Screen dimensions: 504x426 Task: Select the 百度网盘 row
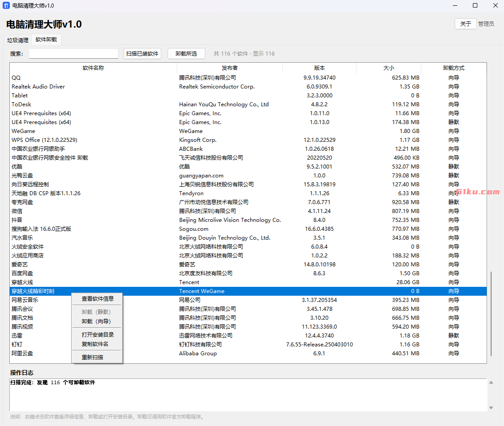pyautogui.click(x=248, y=273)
